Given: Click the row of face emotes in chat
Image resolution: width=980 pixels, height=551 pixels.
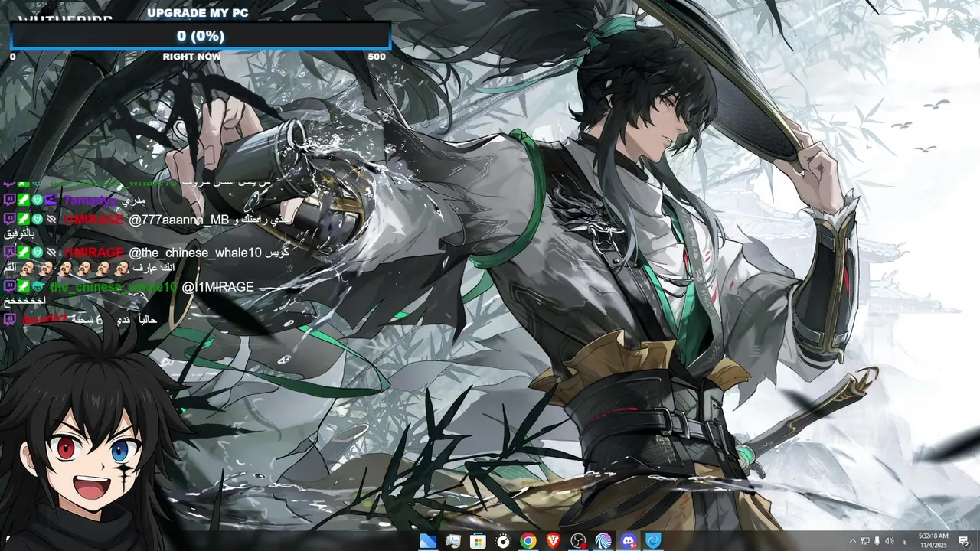Looking at the screenshot, I should click(74, 268).
